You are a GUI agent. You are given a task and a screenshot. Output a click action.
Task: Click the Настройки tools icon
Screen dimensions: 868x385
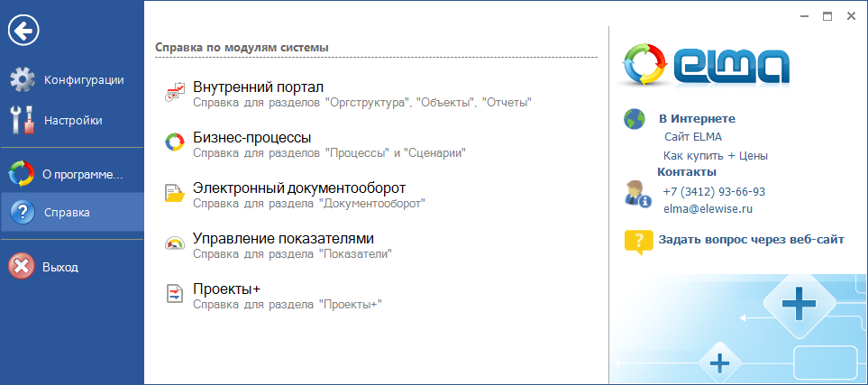(23, 120)
